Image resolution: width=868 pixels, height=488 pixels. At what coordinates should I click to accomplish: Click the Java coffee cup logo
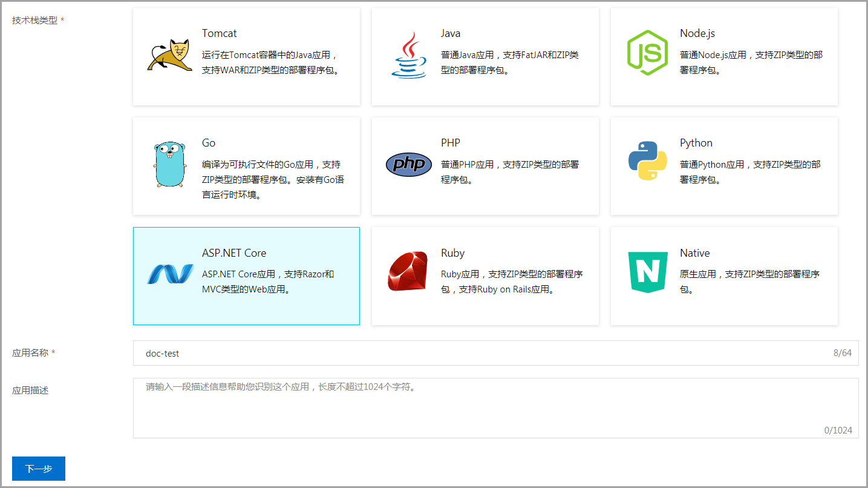[409, 55]
